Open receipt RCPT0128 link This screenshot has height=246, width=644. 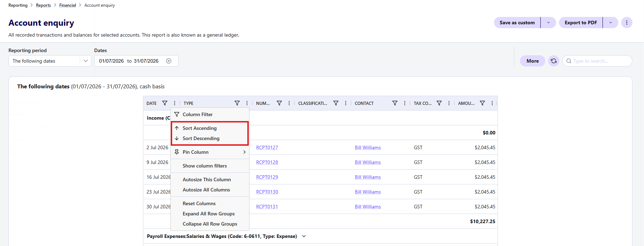click(x=267, y=162)
